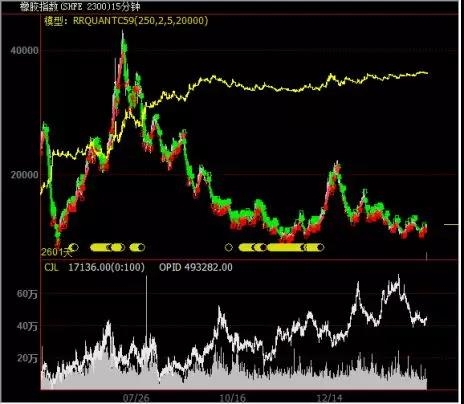Click the 20万 volume axis label
The height and width of the screenshot is (404, 464).
(x=27, y=358)
